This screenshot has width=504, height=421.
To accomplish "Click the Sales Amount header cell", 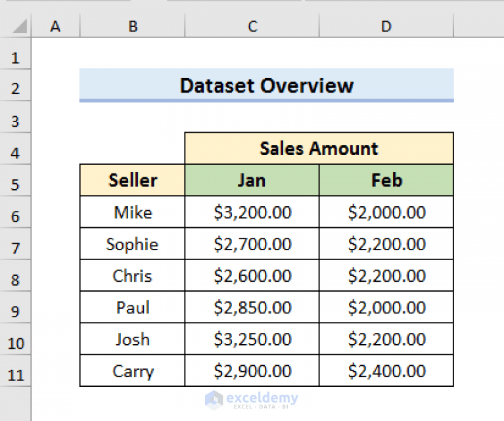I will (x=319, y=148).
